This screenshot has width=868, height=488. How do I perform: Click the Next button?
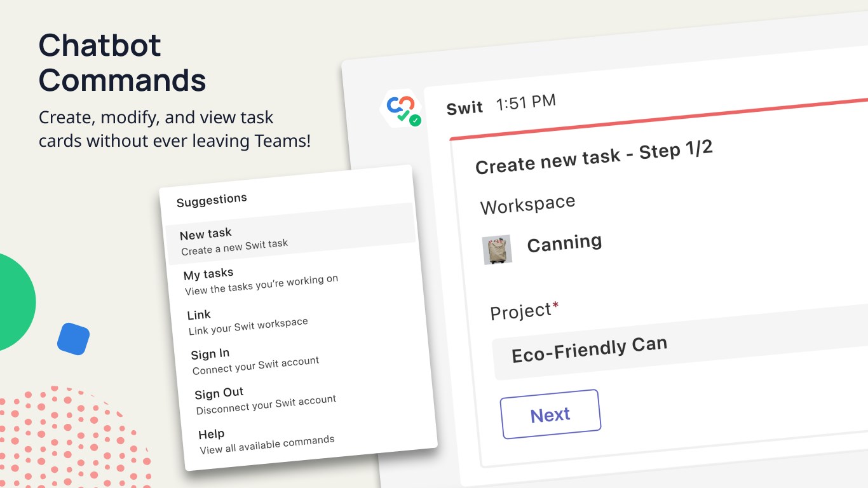(x=550, y=414)
